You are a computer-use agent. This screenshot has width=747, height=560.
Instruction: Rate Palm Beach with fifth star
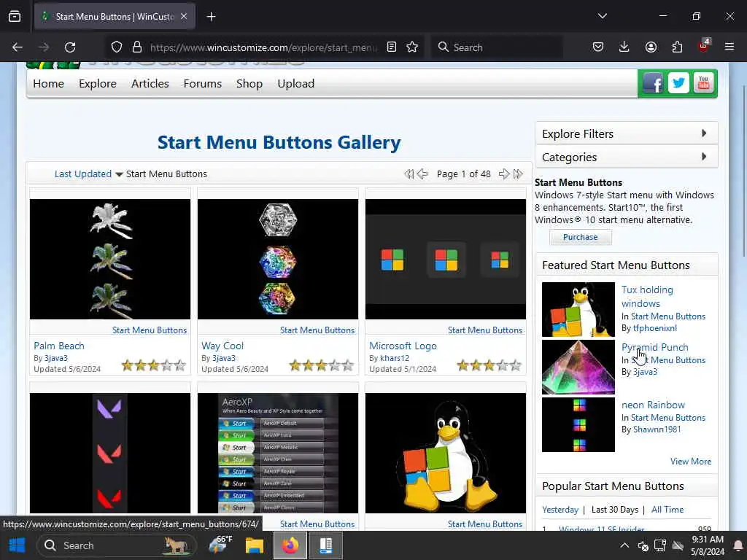point(180,366)
